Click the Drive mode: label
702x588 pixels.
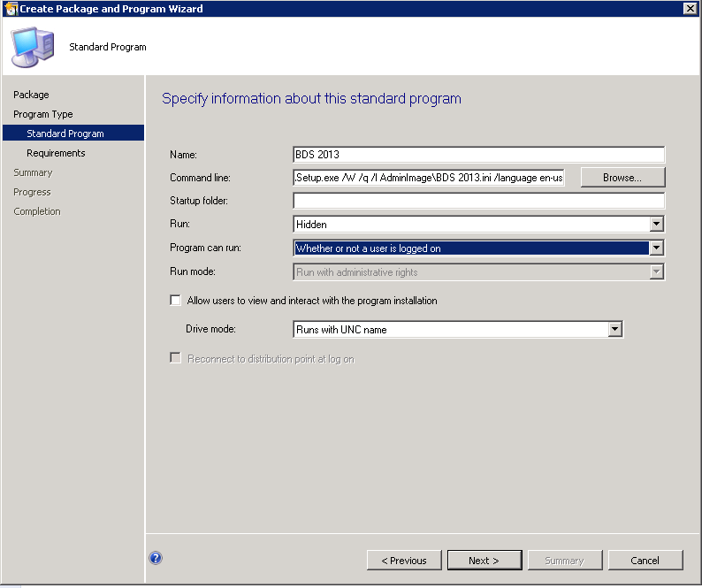click(x=211, y=329)
